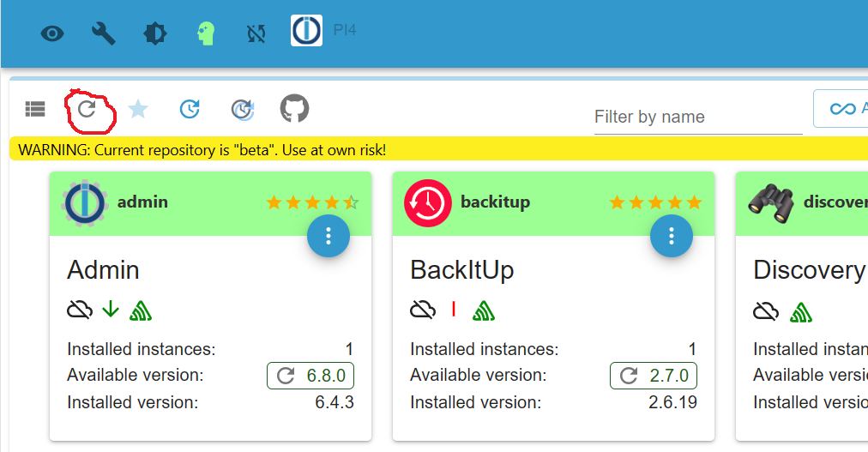Viewport: 868px width, 452px height.
Task: Click the recently updated adapters icon
Action: 243,109
